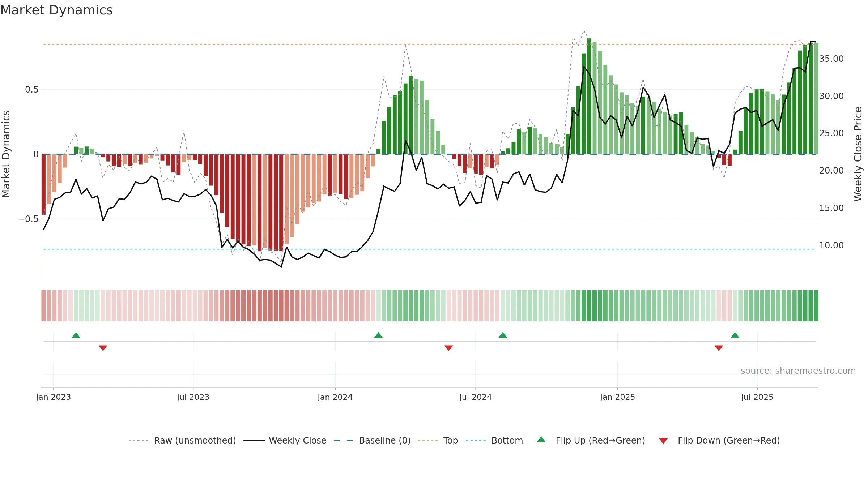Click the Weekly Close Price axis title

858,154
